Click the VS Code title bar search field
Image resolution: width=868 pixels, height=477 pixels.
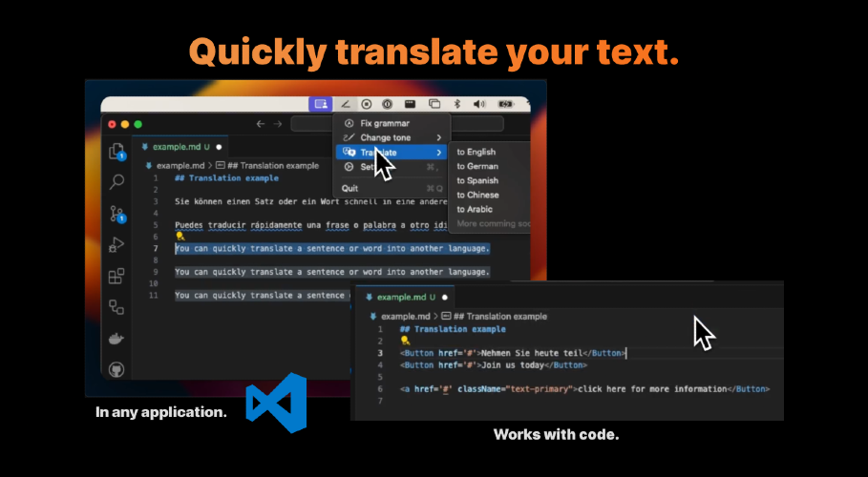tap(397, 124)
